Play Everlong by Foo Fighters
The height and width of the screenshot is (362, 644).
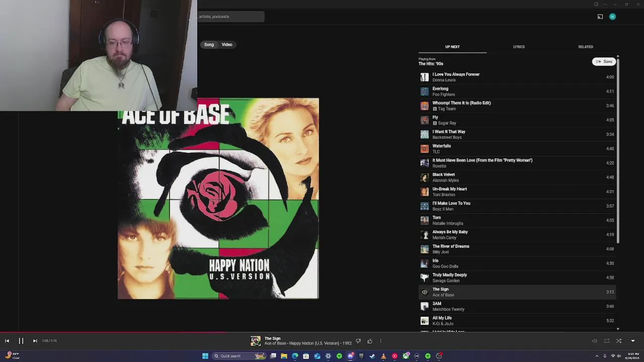(517, 92)
